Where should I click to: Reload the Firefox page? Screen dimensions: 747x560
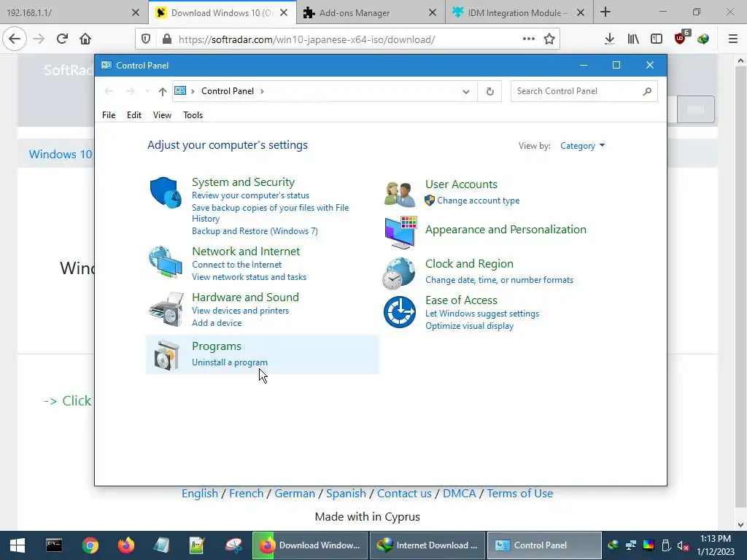[x=62, y=39]
